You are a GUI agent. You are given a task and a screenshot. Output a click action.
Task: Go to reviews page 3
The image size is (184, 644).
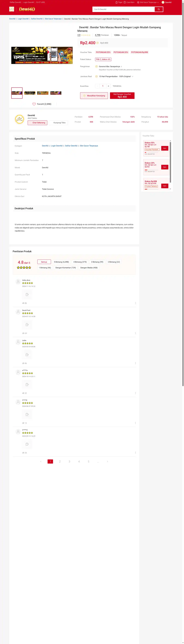tap(69, 461)
